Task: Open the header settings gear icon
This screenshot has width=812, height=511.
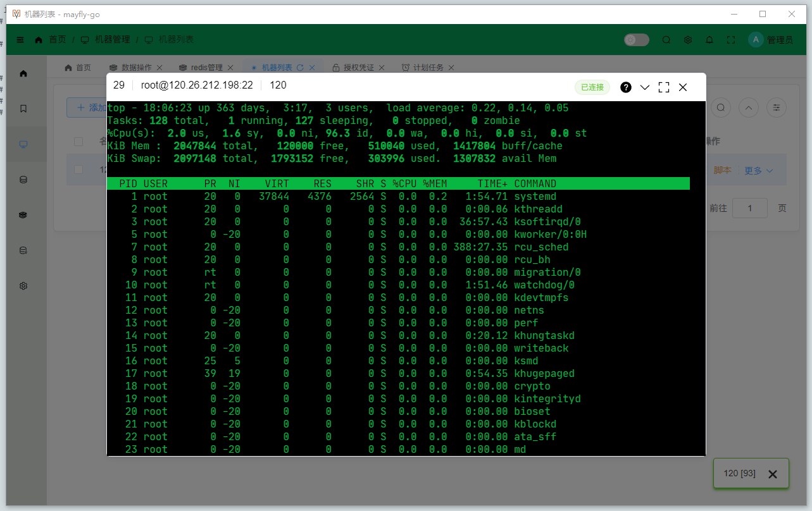Action: click(688, 40)
